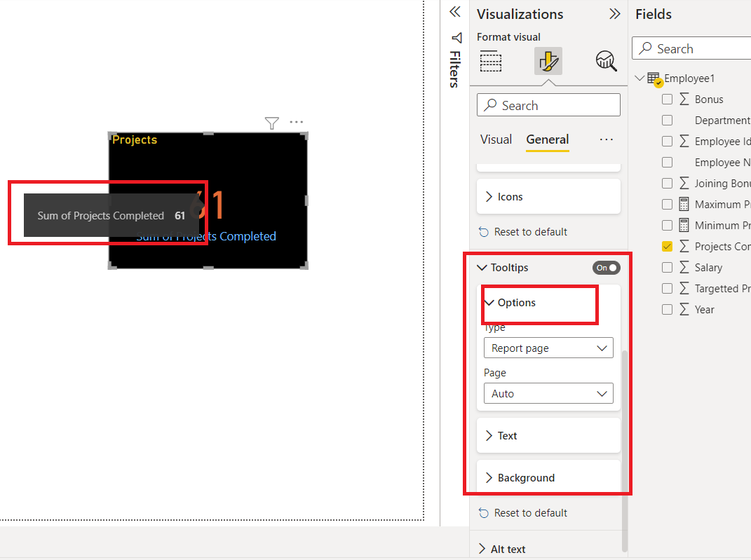Image resolution: width=751 pixels, height=560 pixels.
Task: Click the Employee1 table icon
Action: (654, 78)
